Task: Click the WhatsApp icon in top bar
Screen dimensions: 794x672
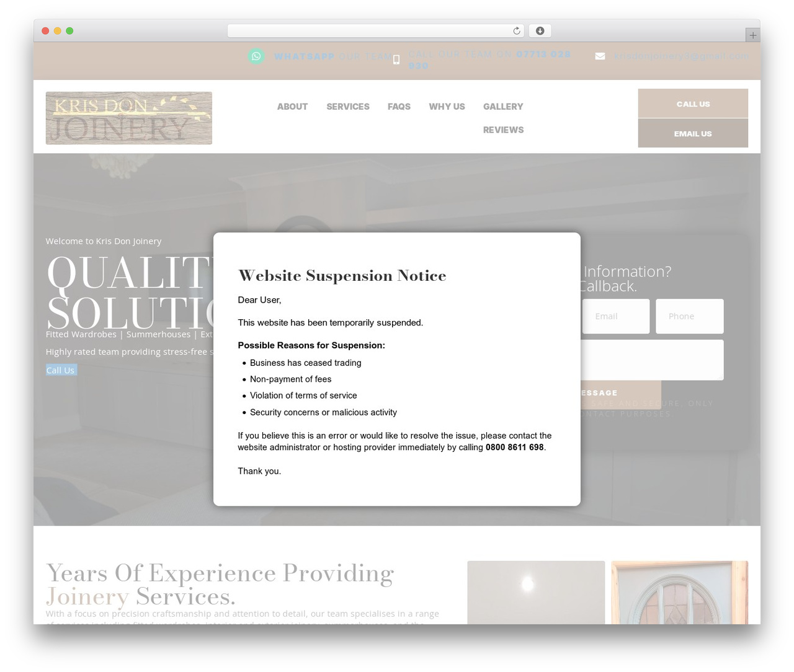Action: click(x=256, y=56)
